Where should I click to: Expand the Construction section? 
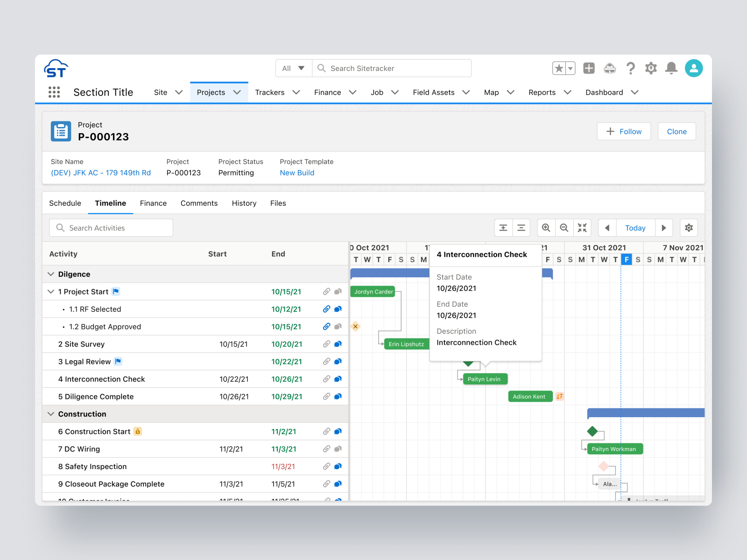click(51, 414)
